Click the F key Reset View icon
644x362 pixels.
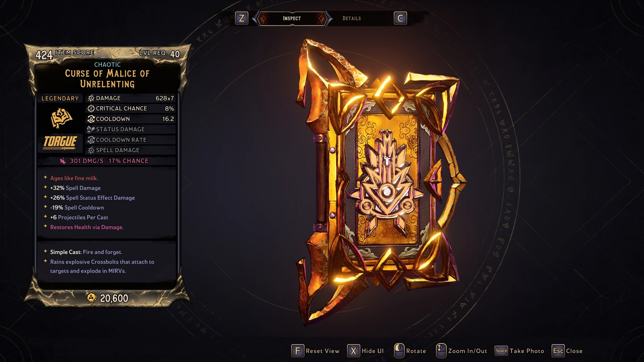(x=298, y=351)
